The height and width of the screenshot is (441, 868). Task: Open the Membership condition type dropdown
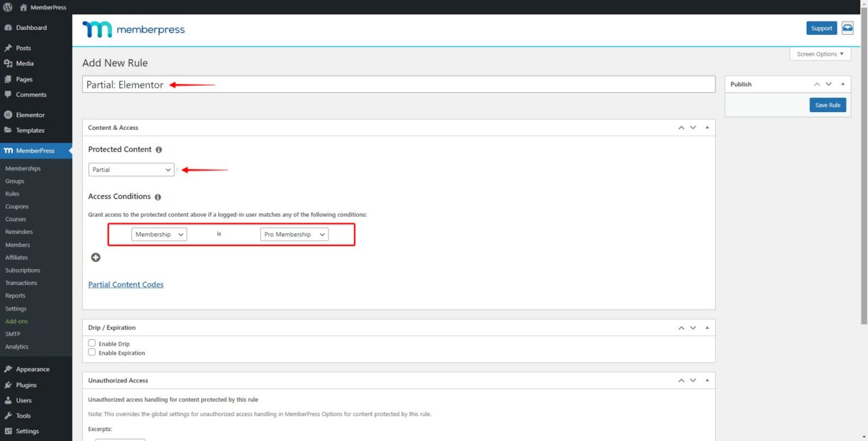pyautogui.click(x=159, y=234)
